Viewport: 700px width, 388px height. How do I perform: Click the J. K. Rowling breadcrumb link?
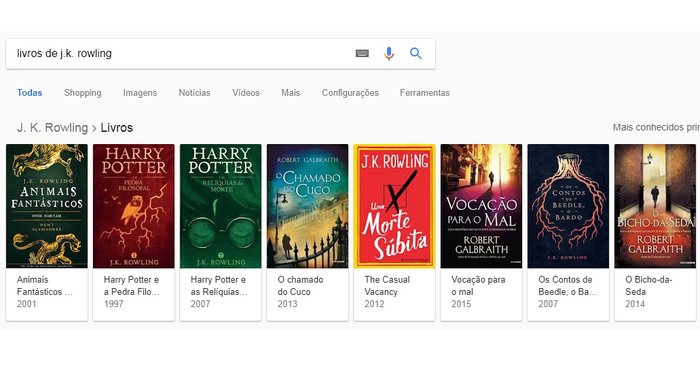pyautogui.click(x=52, y=128)
